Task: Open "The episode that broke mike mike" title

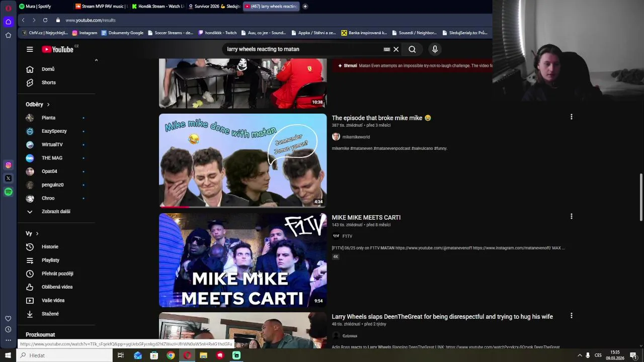Action: point(381,118)
